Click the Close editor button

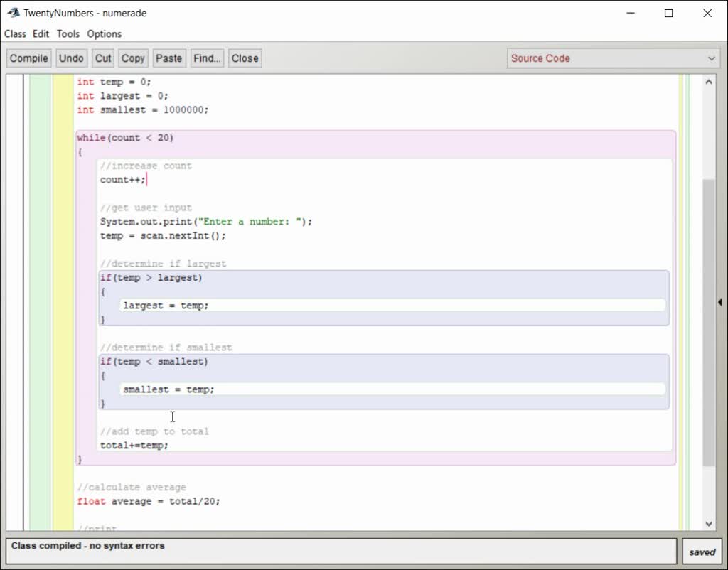tap(245, 58)
